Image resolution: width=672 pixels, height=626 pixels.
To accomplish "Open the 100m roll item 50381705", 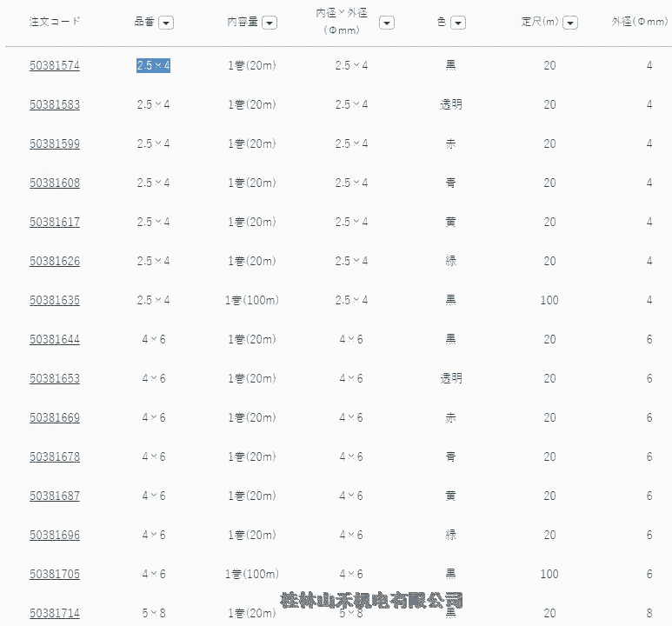I will pyautogui.click(x=55, y=574).
